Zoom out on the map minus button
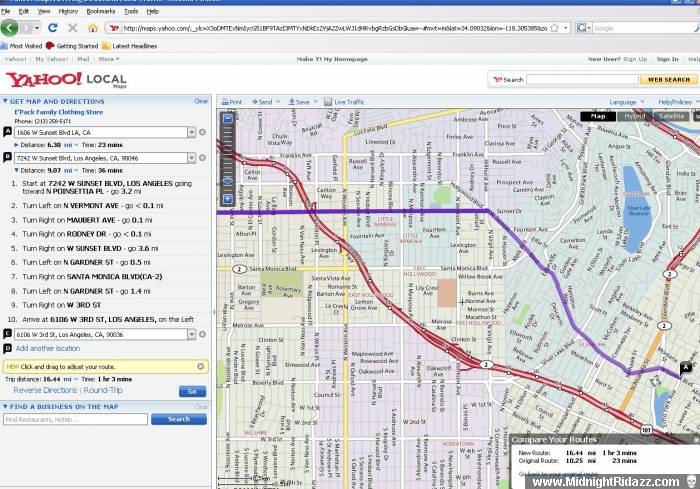 click(228, 119)
